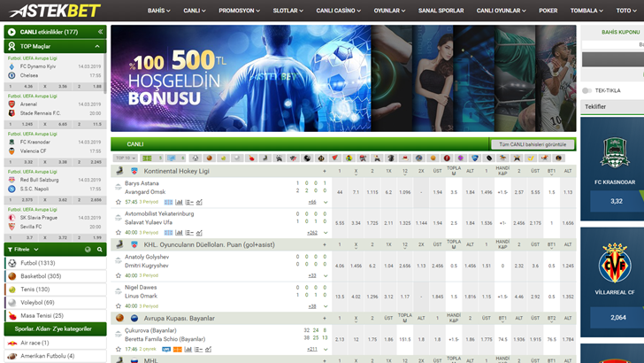Open trend graph icon for Barys Astana match

199,202
